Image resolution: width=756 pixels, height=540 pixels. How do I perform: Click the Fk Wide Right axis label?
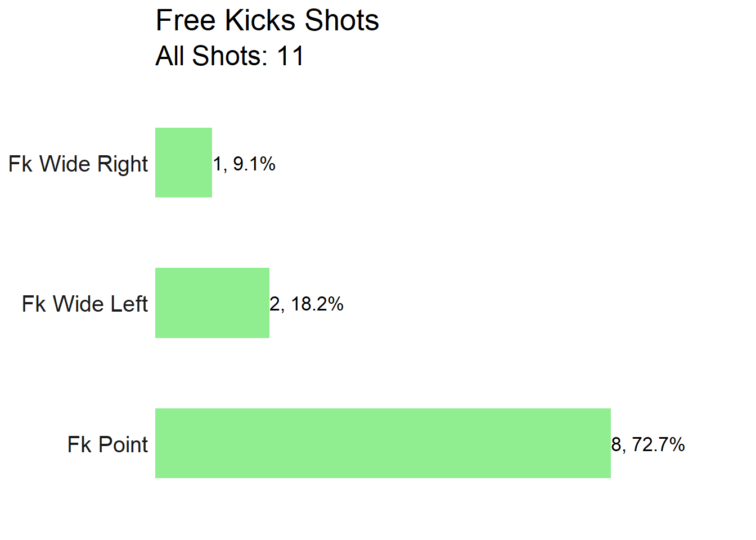[78, 164]
